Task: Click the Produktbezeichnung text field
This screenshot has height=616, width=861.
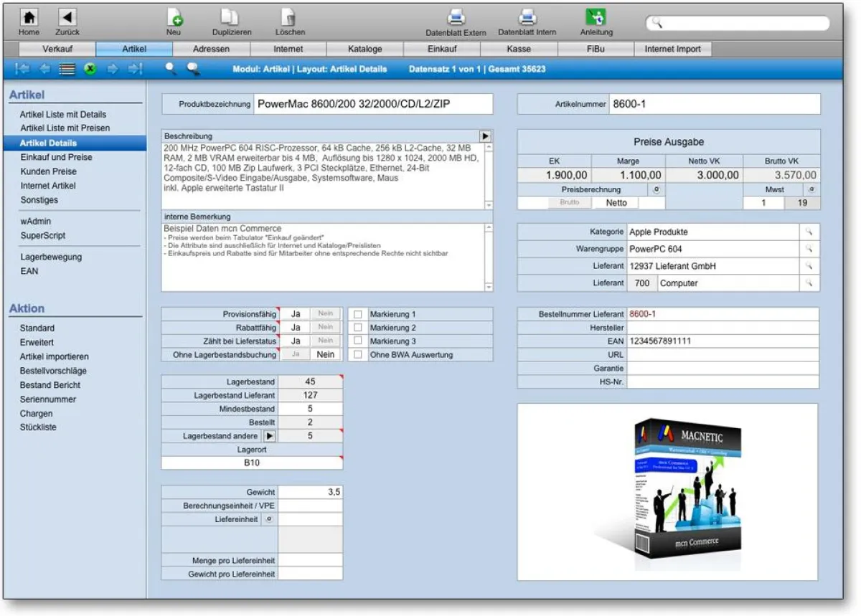Action: (x=373, y=104)
